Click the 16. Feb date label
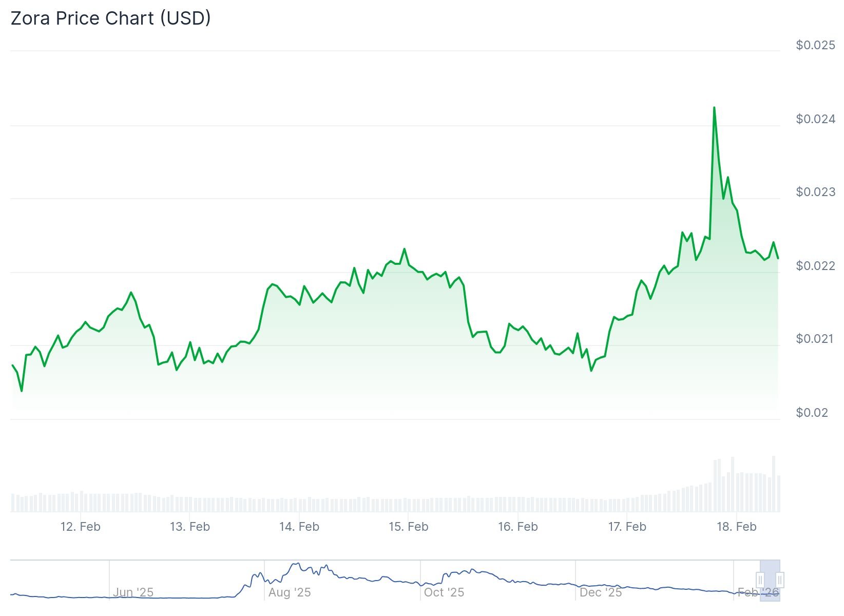 [518, 527]
